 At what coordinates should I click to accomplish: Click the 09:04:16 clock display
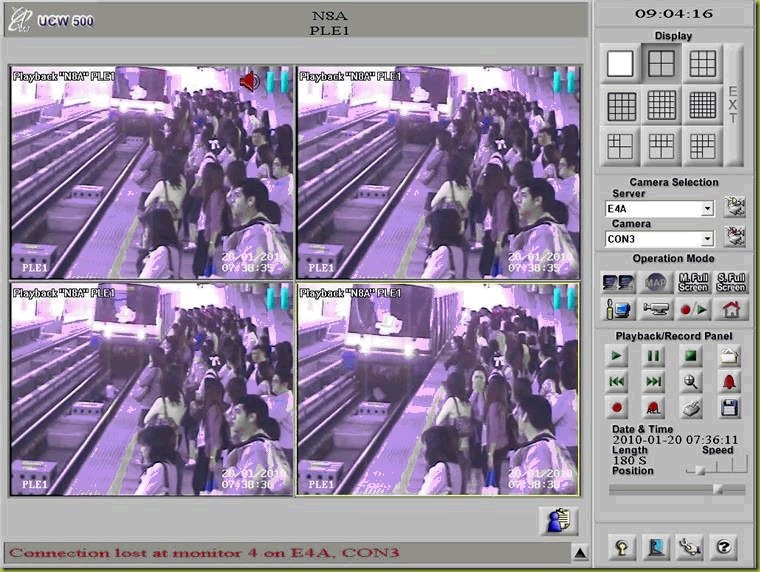674,14
